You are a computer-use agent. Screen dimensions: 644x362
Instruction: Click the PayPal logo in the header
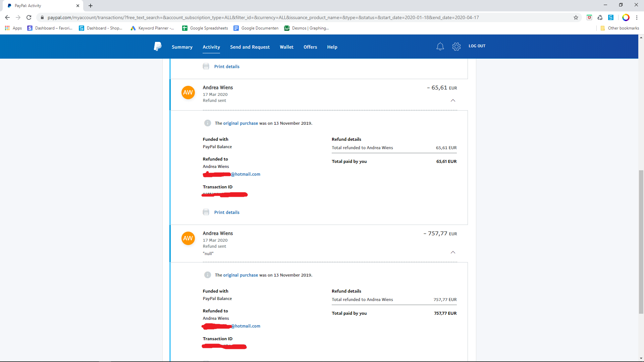158,47
